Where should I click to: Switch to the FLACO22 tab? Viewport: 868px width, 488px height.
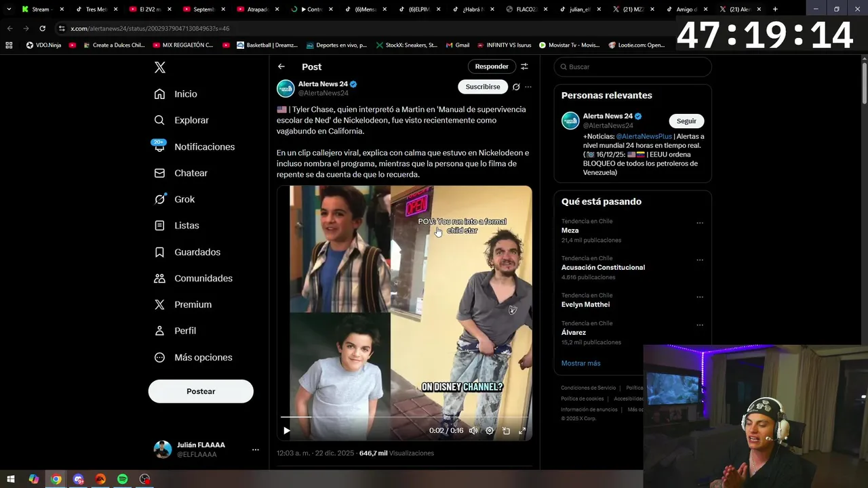click(526, 9)
